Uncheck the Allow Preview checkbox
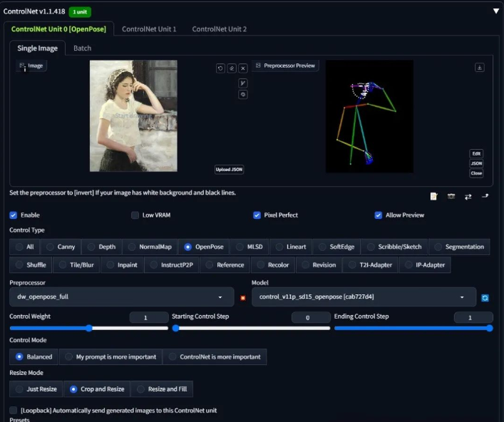 click(x=379, y=215)
